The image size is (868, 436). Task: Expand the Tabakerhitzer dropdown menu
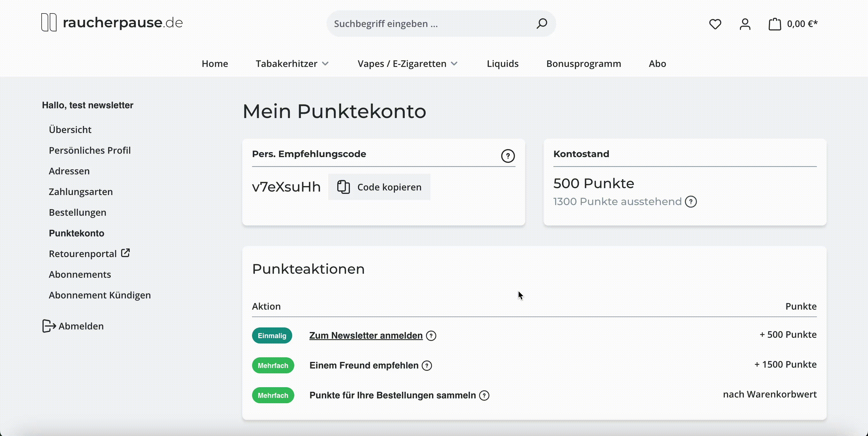(292, 64)
